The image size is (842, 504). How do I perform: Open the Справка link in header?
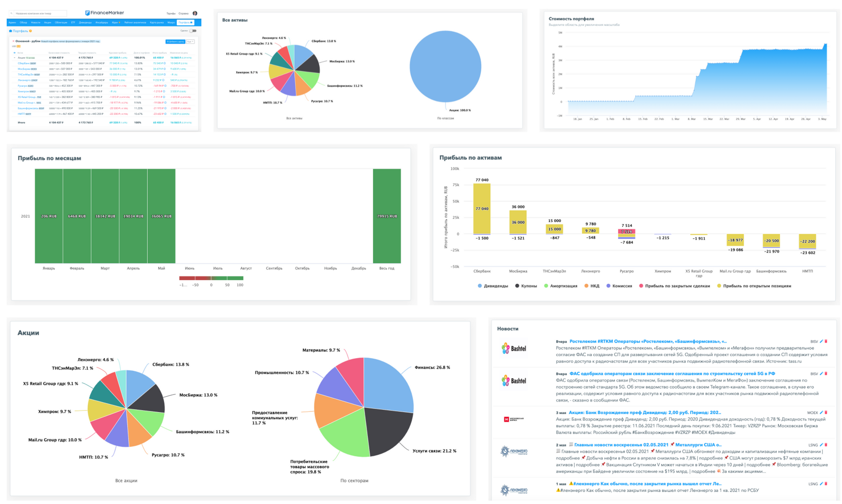click(184, 13)
